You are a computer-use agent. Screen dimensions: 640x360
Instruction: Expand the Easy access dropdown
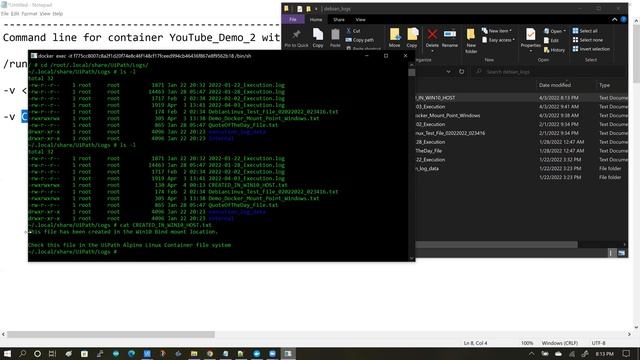[x=498, y=40]
